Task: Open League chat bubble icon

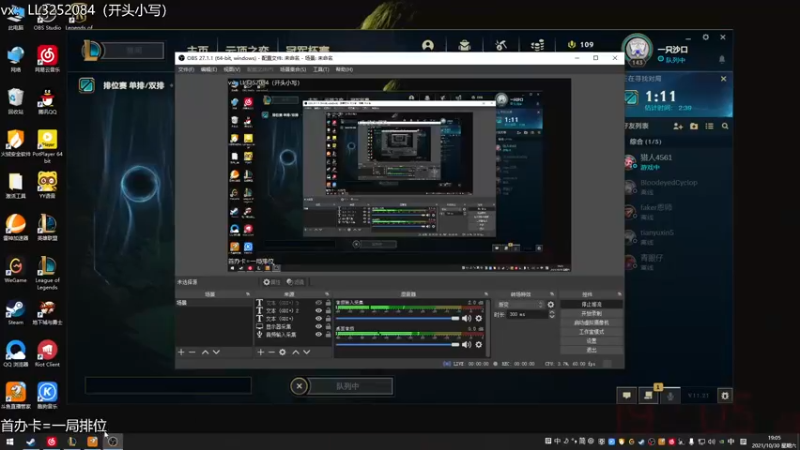Action: point(627,395)
